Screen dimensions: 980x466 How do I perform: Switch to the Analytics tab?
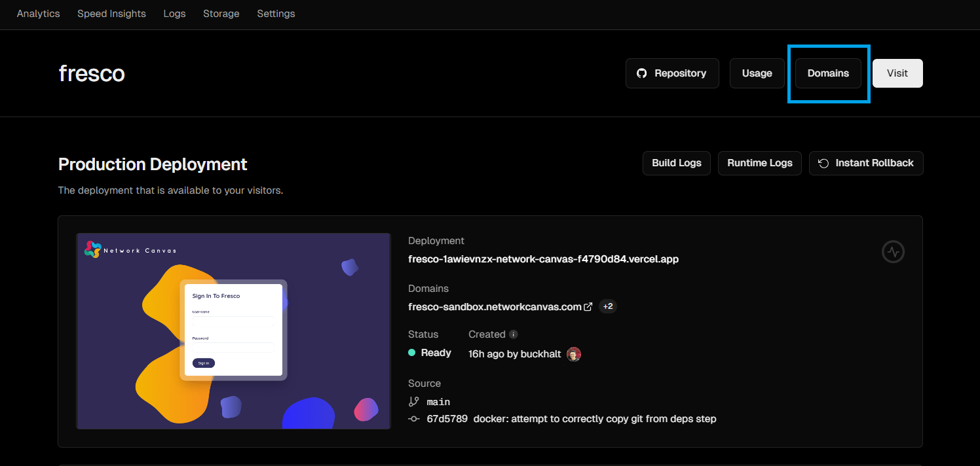(38, 14)
